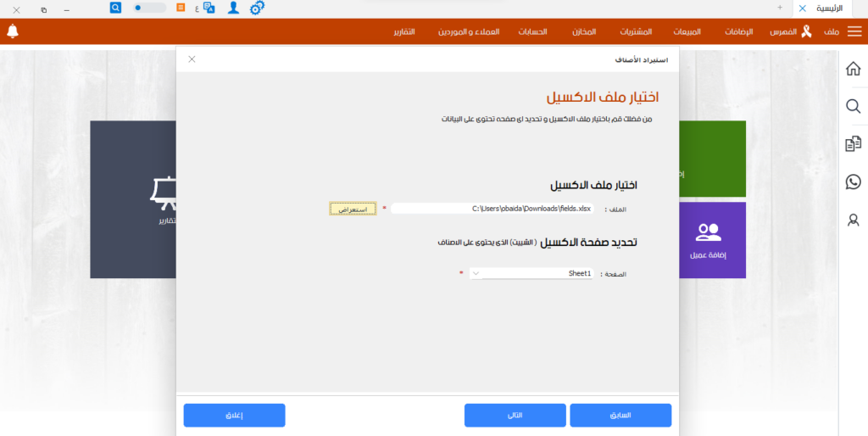
Task: Go to the home icon in sidebar
Action: 854,69
